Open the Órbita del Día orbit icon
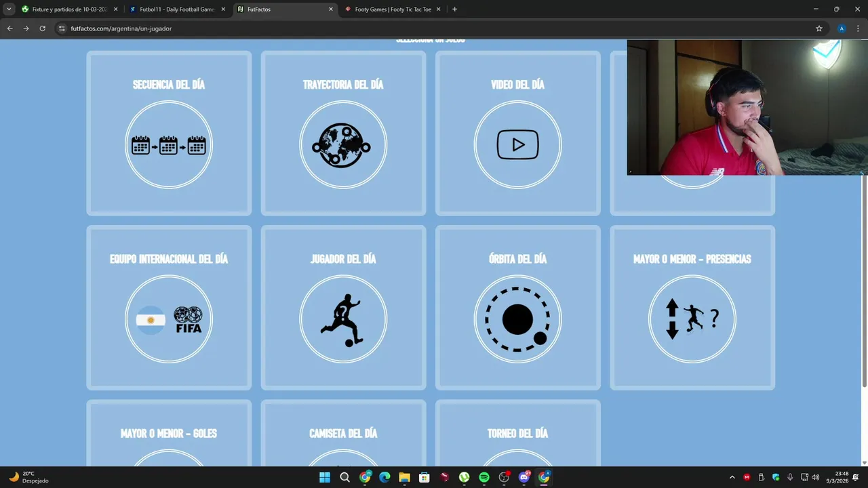868x488 pixels. 517,319
